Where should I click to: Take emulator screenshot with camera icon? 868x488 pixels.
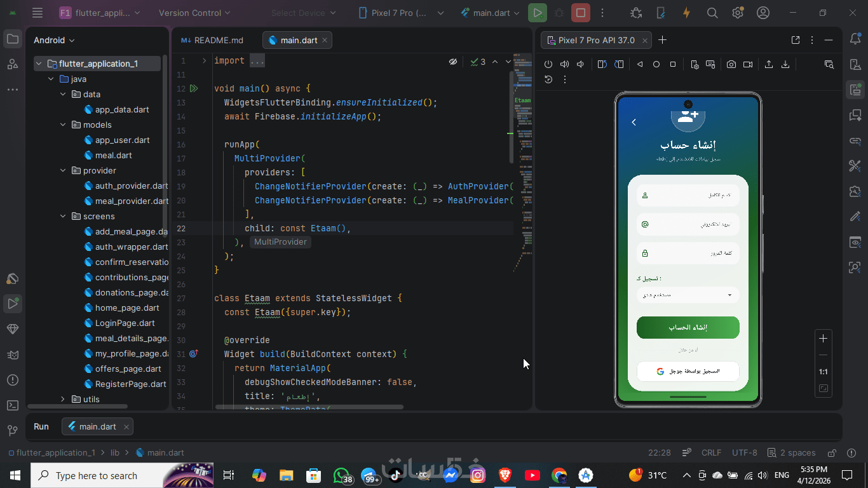click(x=732, y=64)
